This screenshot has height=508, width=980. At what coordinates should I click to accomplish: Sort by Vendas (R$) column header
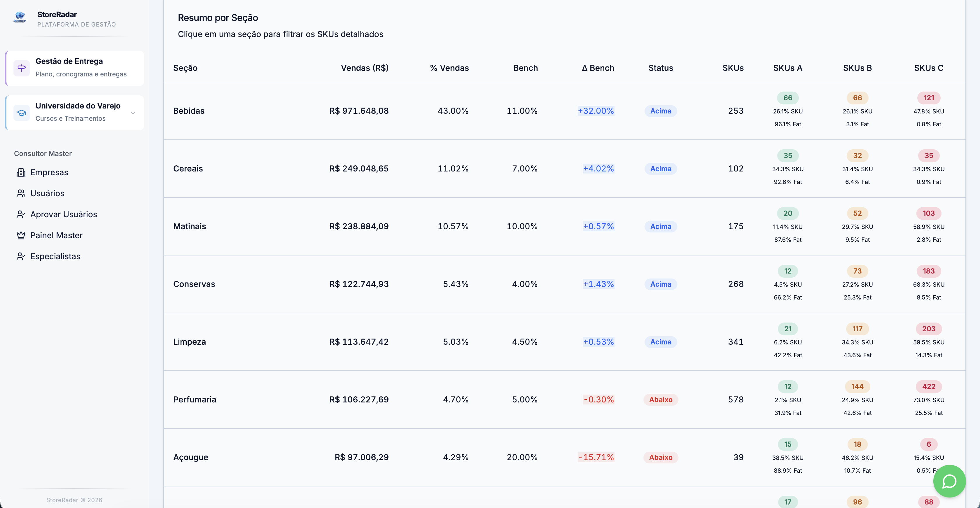365,68
